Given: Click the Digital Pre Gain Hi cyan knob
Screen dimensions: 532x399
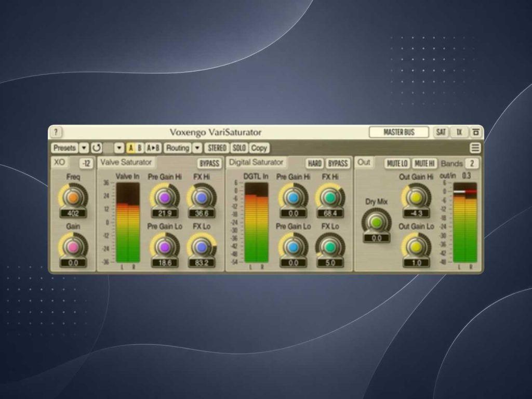Looking at the screenshot, I should pyautogui.click(x=293, y=197).
